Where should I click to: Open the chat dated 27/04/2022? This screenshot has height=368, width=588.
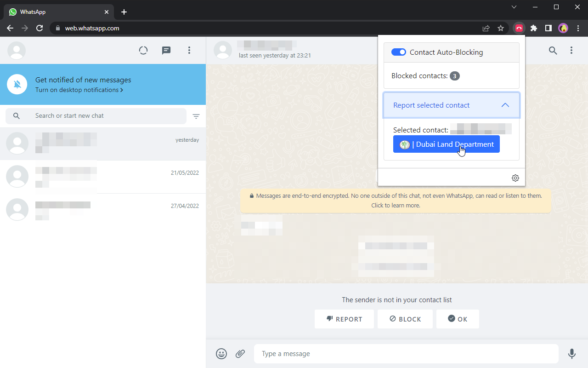coord(103,210)
